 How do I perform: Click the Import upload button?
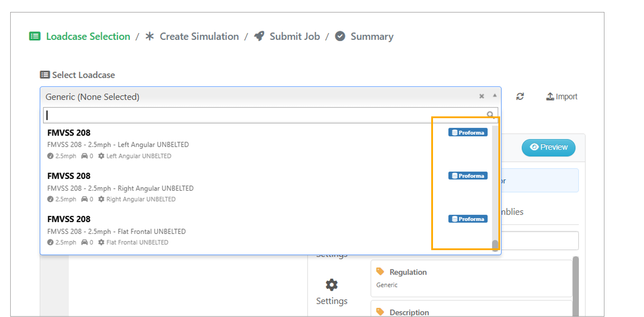coord(562,97)
